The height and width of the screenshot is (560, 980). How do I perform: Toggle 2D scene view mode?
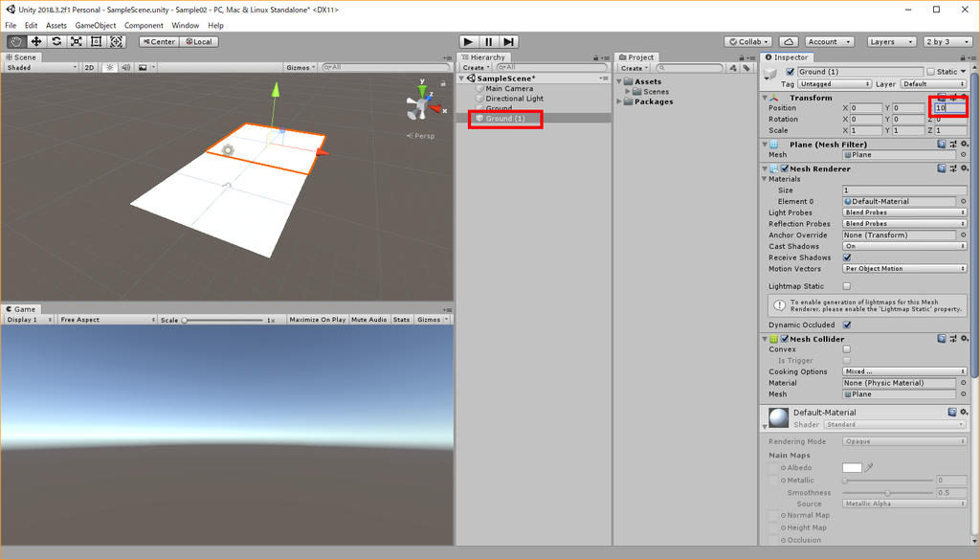[89, 68]
